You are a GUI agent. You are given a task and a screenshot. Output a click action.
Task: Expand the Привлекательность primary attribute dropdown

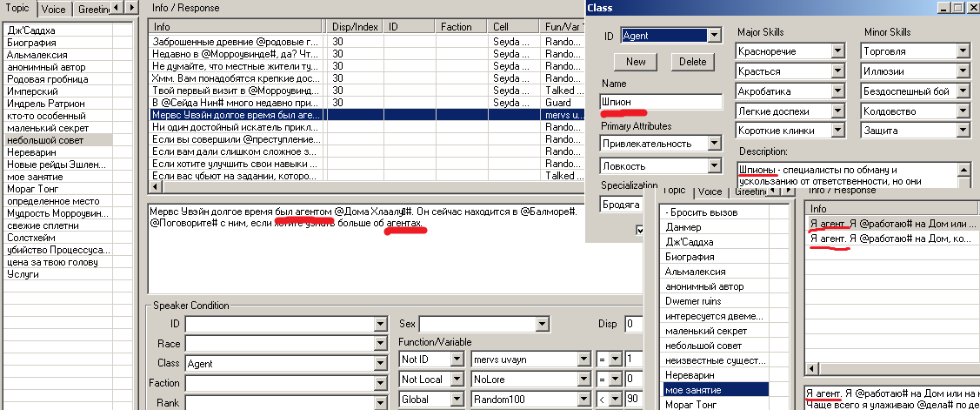tap(714, 143)
